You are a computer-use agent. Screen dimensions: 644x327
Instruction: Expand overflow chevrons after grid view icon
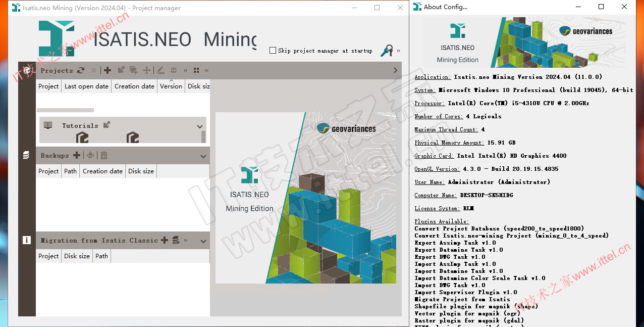tap(206, 70)
